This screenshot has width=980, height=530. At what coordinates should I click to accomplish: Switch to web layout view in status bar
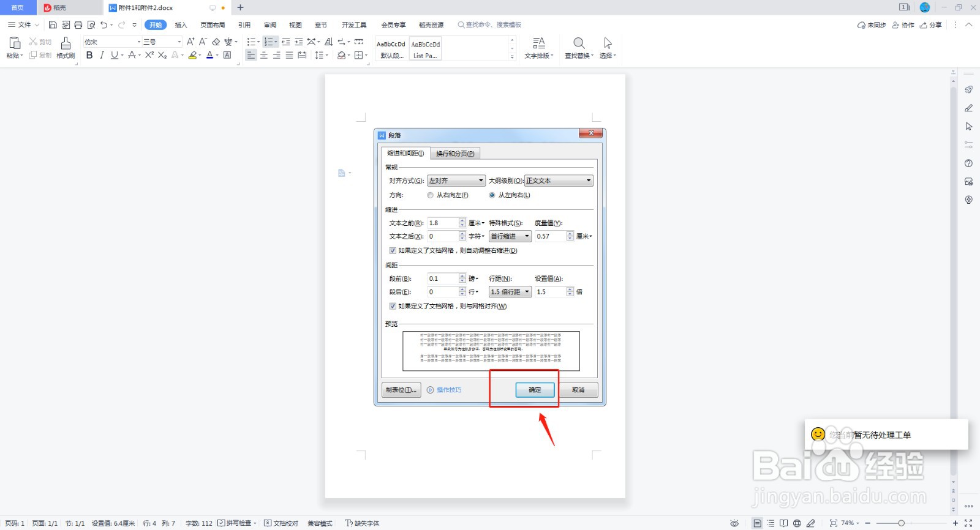tap(797, 523)
